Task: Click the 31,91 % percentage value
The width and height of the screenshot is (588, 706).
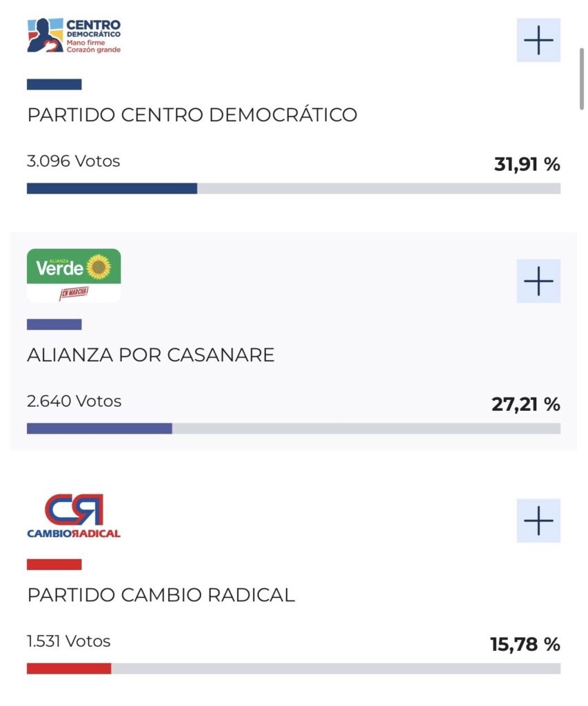Action: [x=527, y=165]
